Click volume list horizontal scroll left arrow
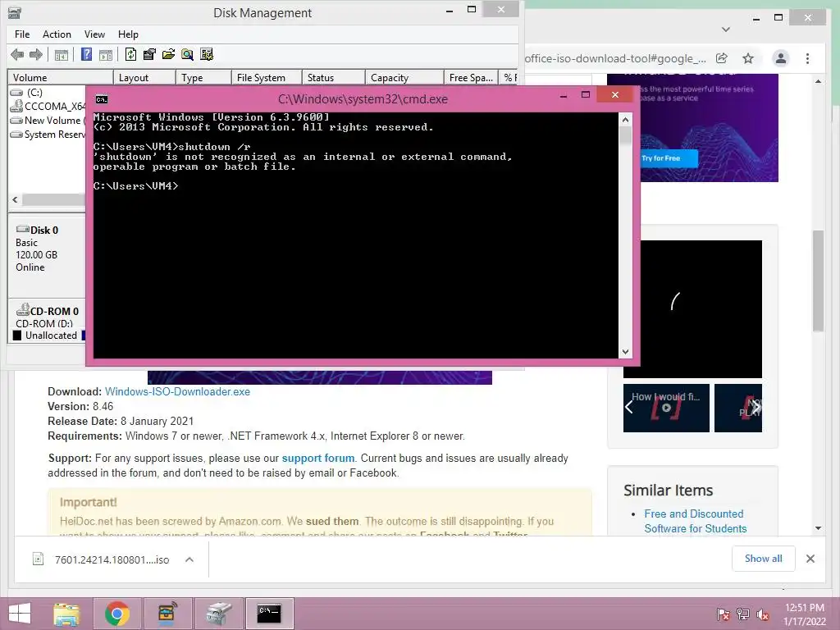This screenshot has height=630, width=840. 15,199
